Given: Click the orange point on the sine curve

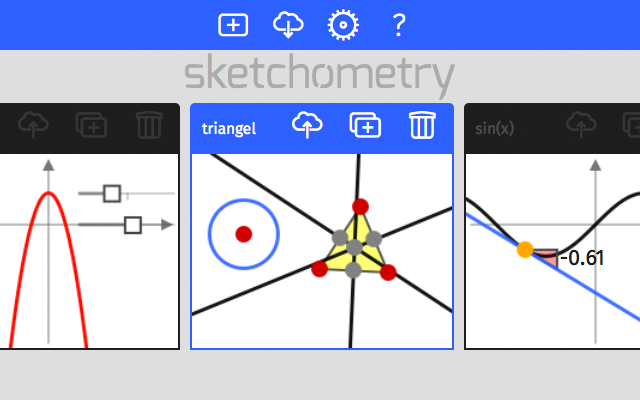Looking at the screenshot, I should tap(525, 249).
